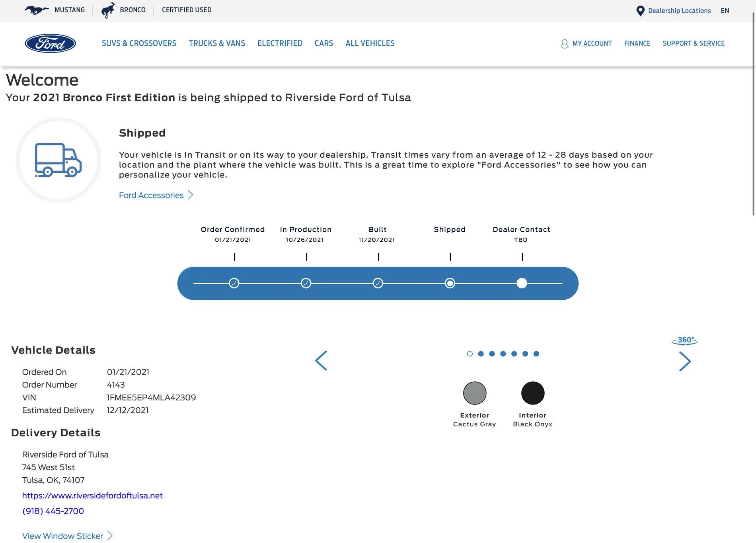
Task: Select the fifth image carousel dot
Action: pyautogui.click(x=514, y=354)
